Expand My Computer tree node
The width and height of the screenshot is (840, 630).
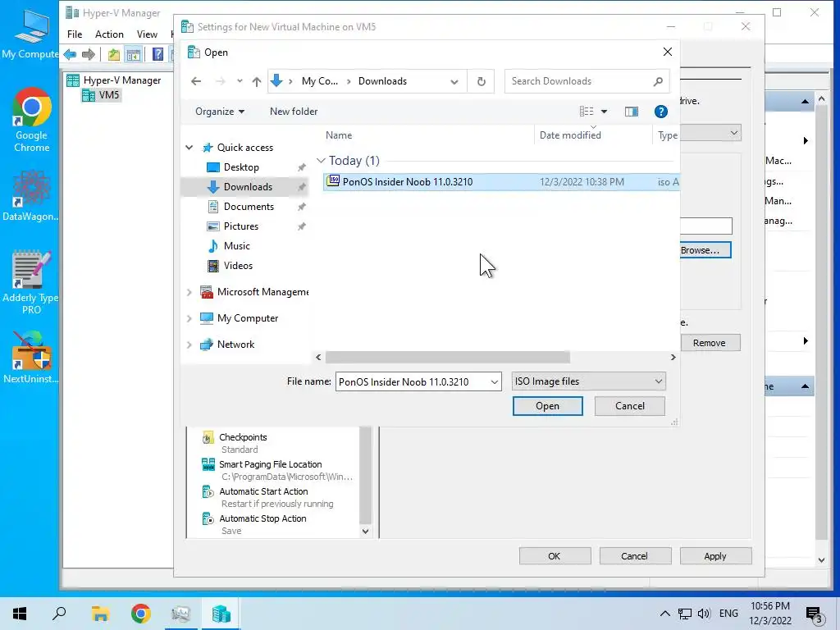[x=189, y=318]
